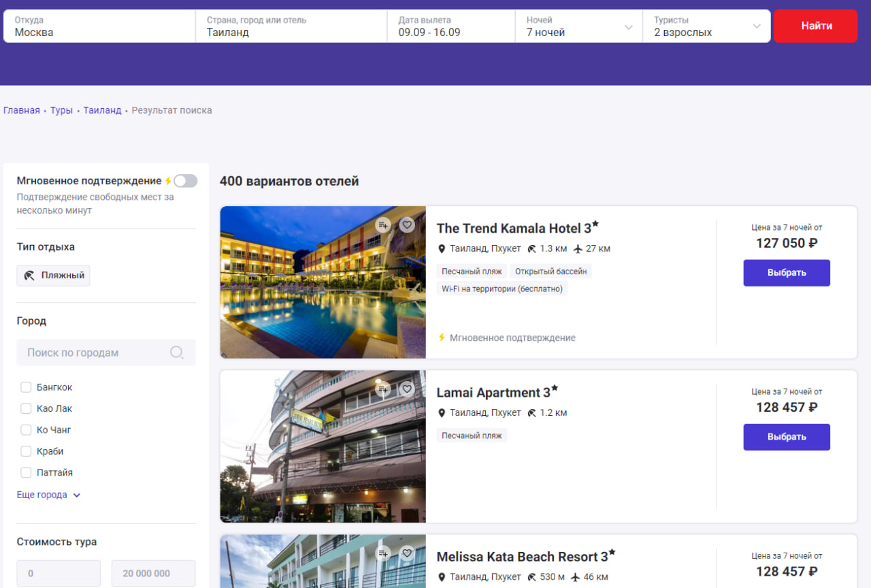Open Lamai Apartment 3 title
This screenshot has width=871, height=588.
[497, 393]
